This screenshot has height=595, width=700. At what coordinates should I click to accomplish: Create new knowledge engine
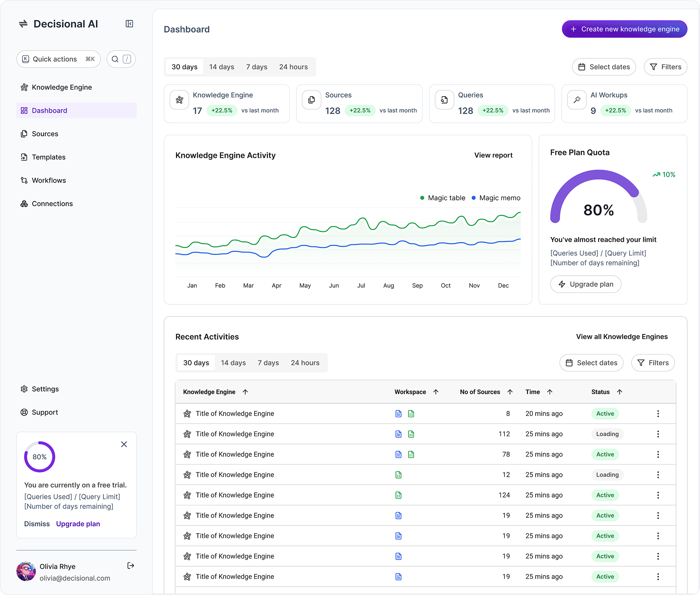(x=624, y=29)
